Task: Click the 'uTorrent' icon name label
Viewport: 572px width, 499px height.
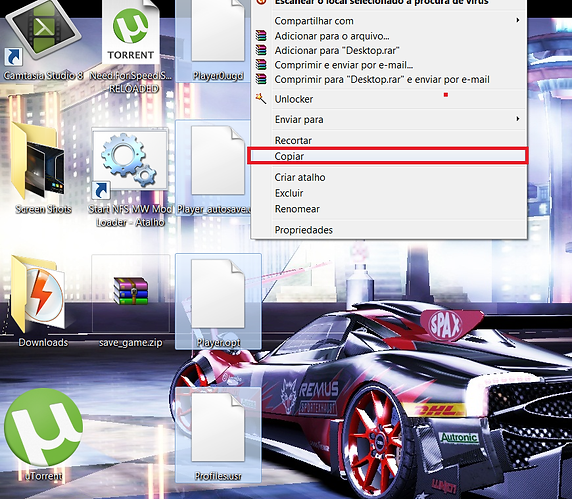Action: 43,476
